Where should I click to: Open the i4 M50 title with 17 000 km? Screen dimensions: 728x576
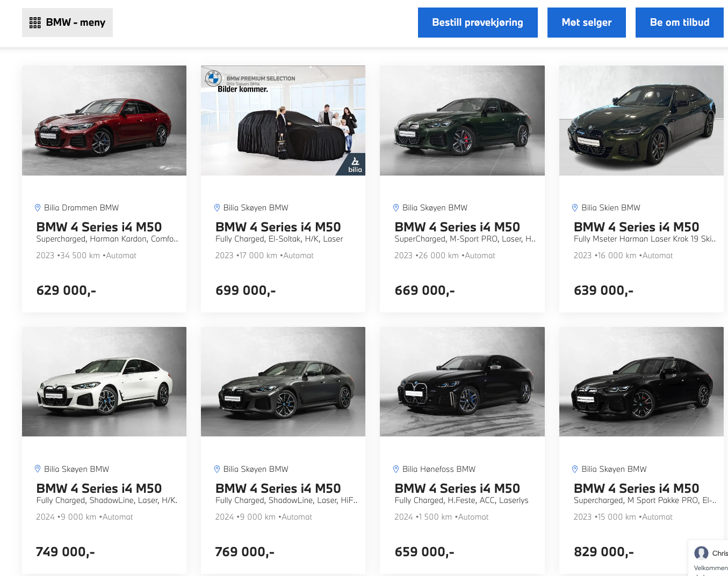(x=278, y=227)
